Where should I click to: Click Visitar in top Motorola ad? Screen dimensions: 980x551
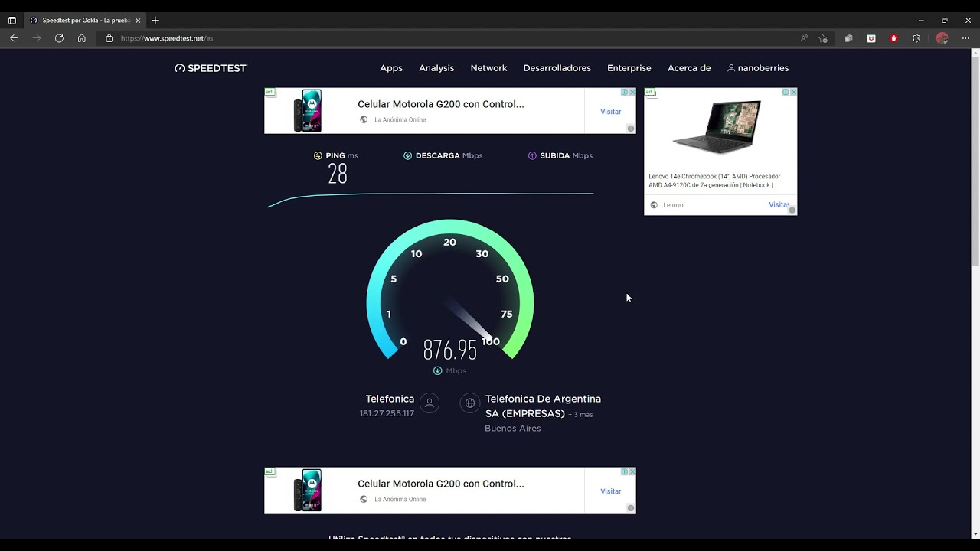tap(610, 112)
